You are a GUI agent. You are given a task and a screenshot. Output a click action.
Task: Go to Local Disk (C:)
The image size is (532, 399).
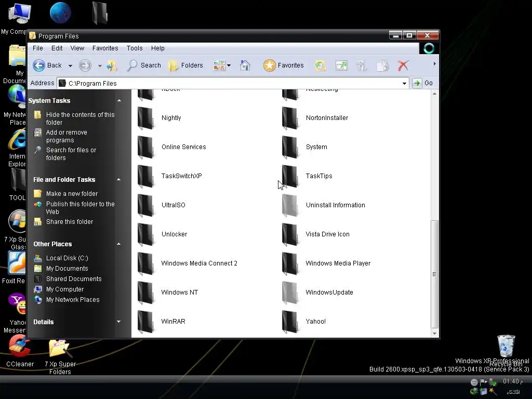[x=67, y=258]
